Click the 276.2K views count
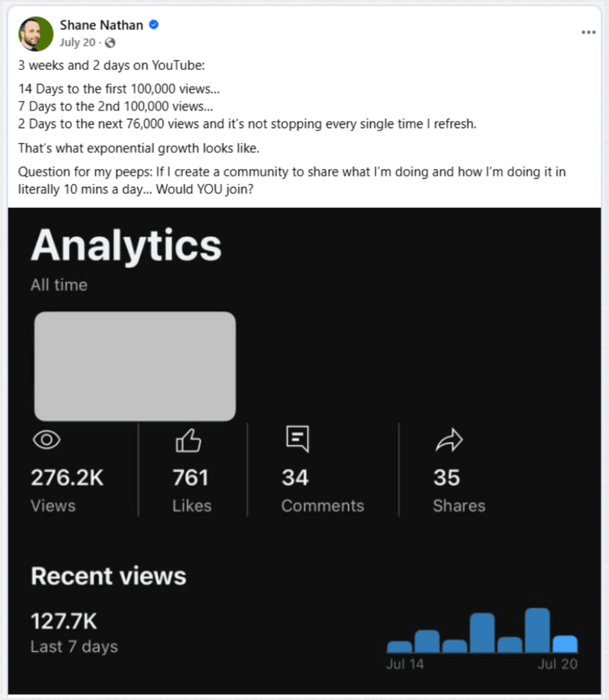609x700 pixels. [x=67, y=478]
